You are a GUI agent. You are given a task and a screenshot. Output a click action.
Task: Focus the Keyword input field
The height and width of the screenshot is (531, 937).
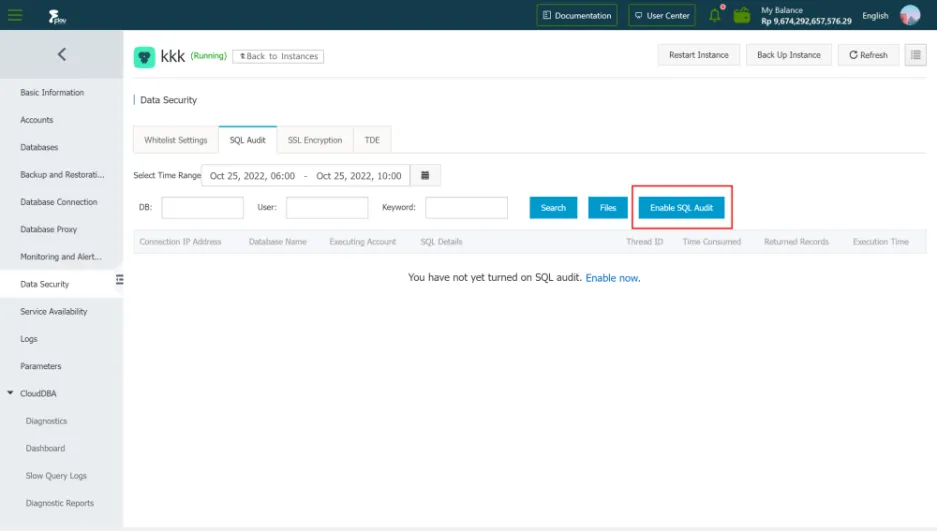[466, 207]
